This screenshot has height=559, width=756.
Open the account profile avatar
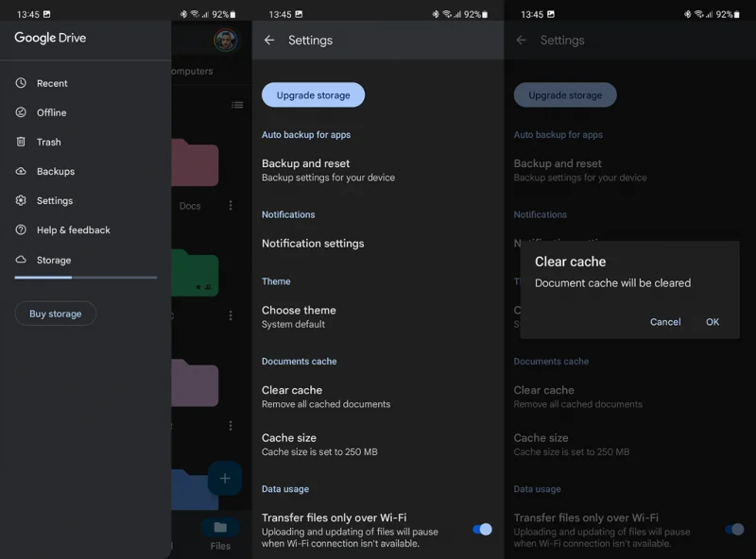tap(226, 40)
